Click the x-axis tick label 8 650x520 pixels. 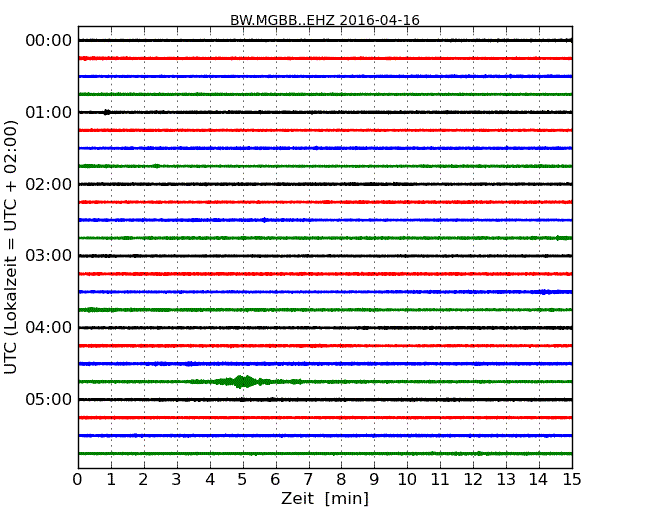(341, 480)
